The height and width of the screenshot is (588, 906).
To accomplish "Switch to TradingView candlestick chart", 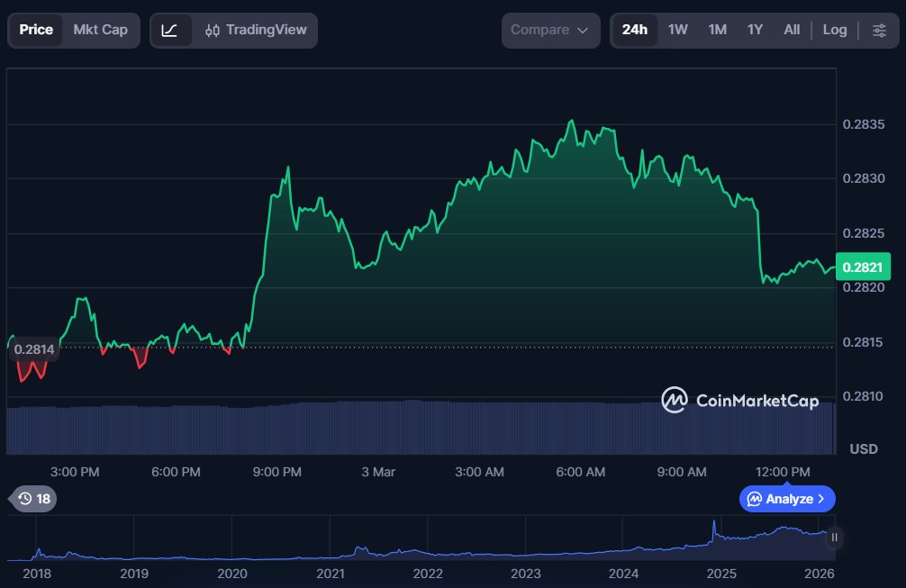I will (x=256, y=30).
